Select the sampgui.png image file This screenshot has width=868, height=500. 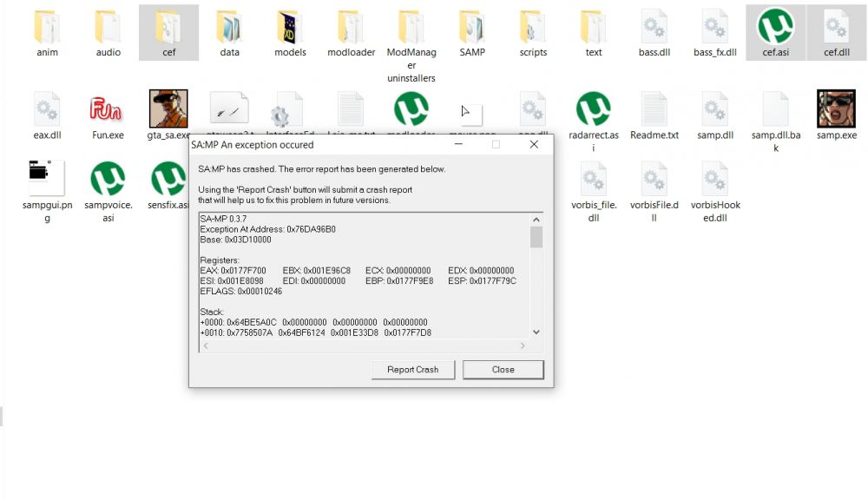pyautogui.click(x=47, y=192)
